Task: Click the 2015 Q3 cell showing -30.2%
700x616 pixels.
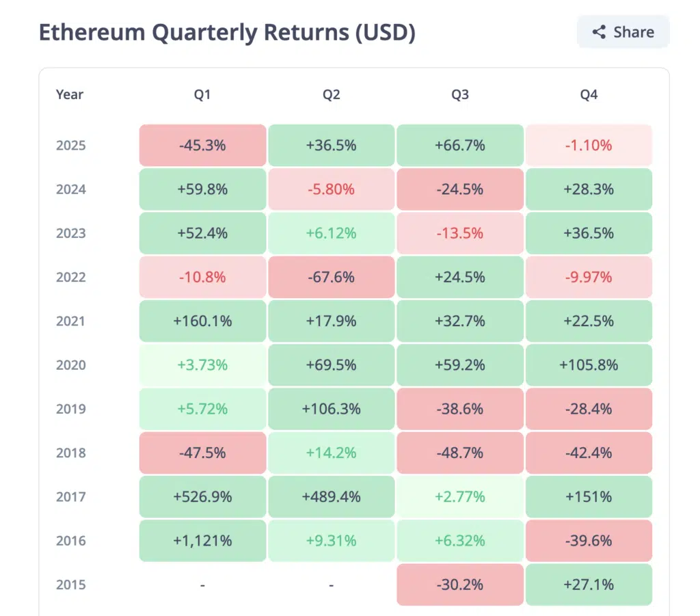Action: coord(460,585)
